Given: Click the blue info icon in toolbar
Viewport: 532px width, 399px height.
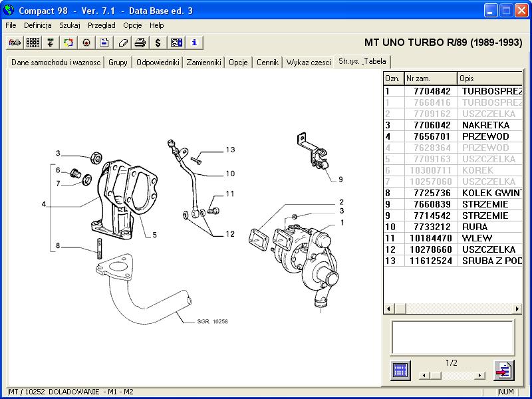Looking at the screenshot, I should click(194, 43).
